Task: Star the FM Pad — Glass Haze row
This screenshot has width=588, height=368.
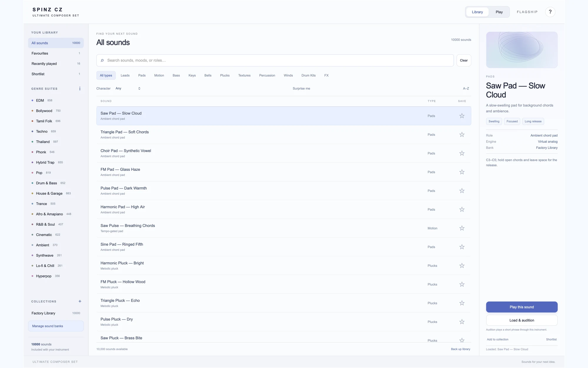Action: (462, 172)
